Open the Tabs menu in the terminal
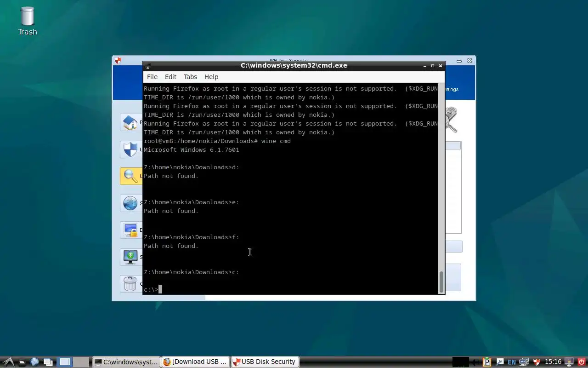The image size is (588, 368). 190,77
